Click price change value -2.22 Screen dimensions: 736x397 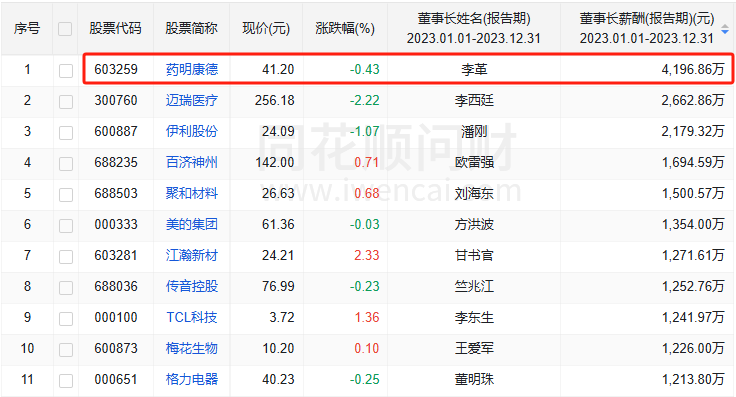pos(365,100)
